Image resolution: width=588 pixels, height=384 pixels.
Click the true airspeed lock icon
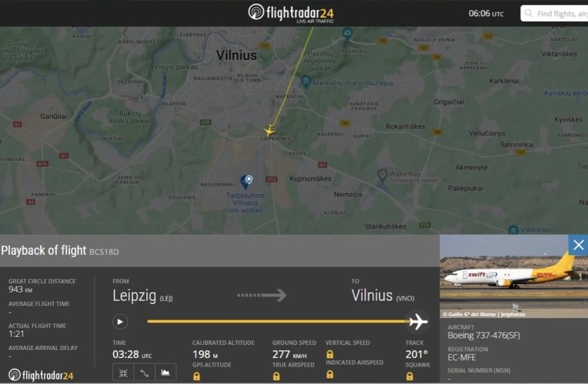(x=276, y=376)
